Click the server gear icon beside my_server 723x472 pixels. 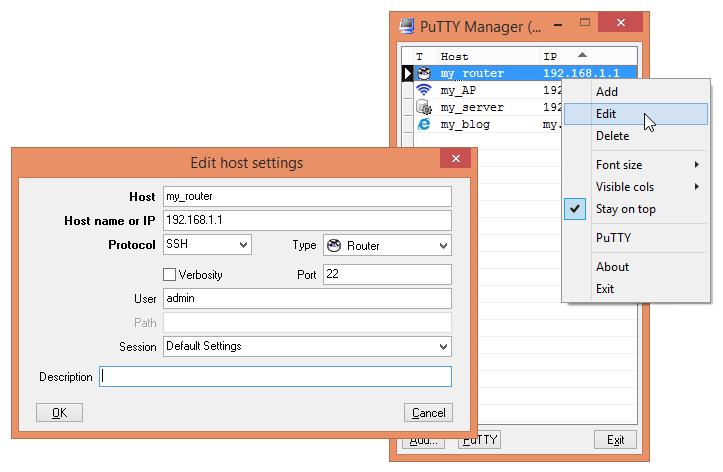pos(424,107)
